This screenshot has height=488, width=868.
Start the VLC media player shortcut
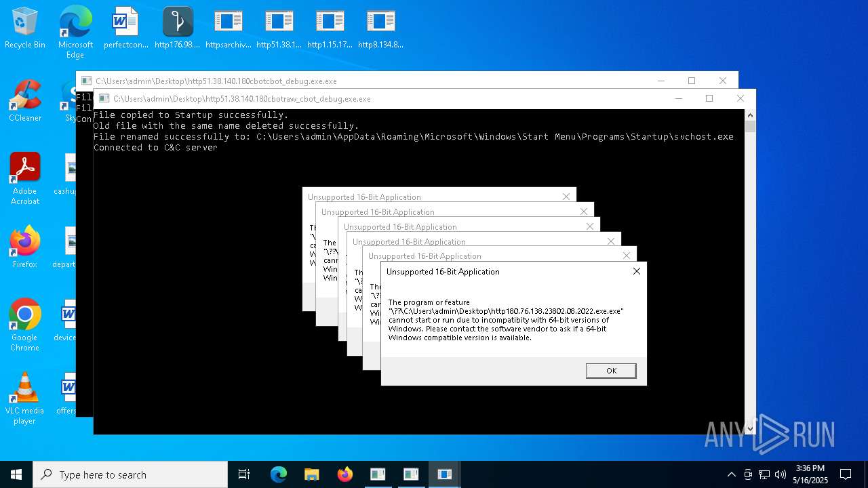24,399
